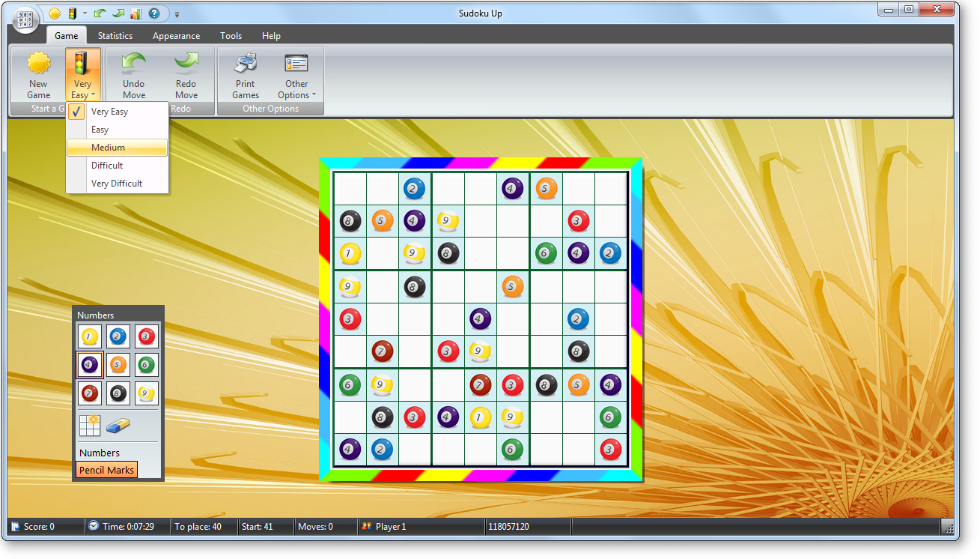This screenshot has width=980, height=559.
Task: Click the statistics icon in quick access toolbar
Action: (x=135, y=13)
